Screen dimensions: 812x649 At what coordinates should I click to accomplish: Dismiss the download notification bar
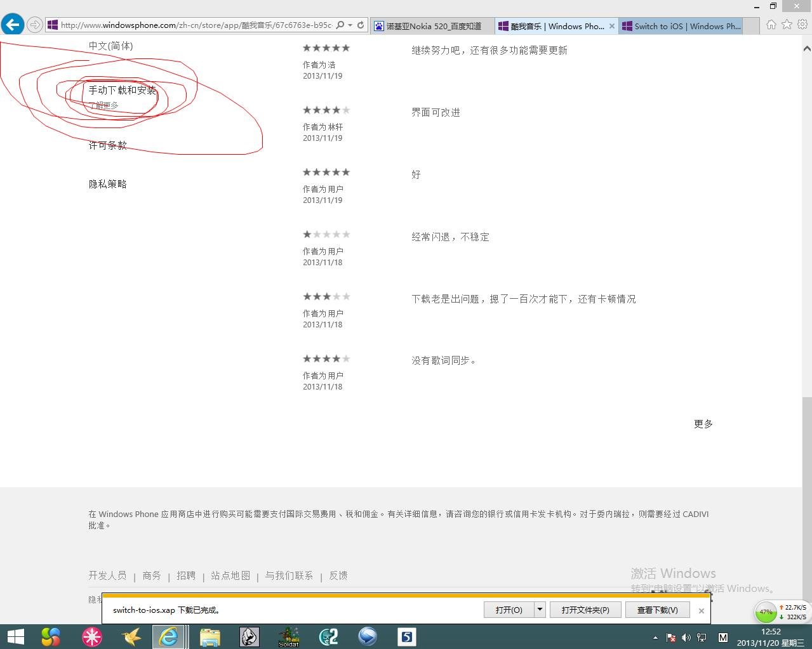coord(701,610)
